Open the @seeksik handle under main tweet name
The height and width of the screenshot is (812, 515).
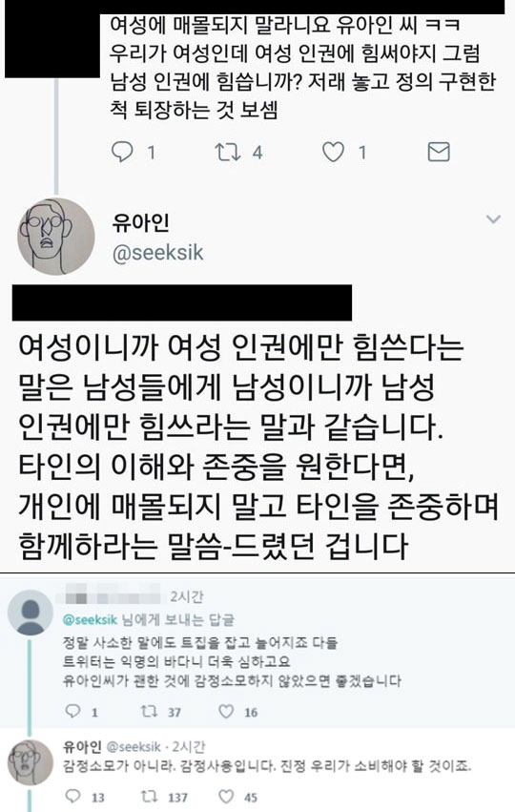pyautogui.click(x=158, y=253)
